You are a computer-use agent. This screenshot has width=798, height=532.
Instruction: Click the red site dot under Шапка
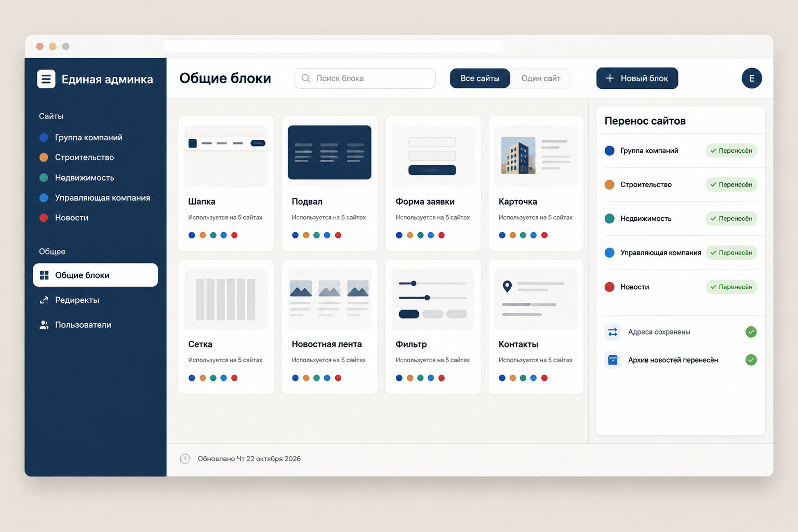(234, 235)
